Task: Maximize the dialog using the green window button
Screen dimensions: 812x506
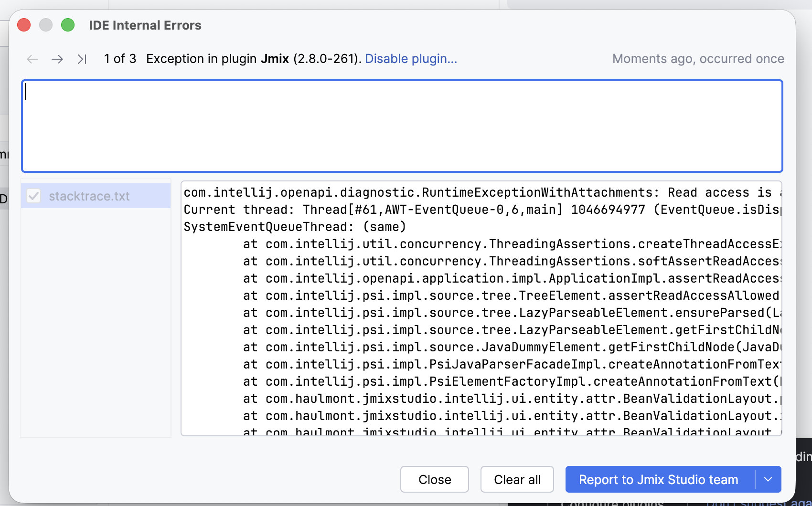Action: (68, 25)
